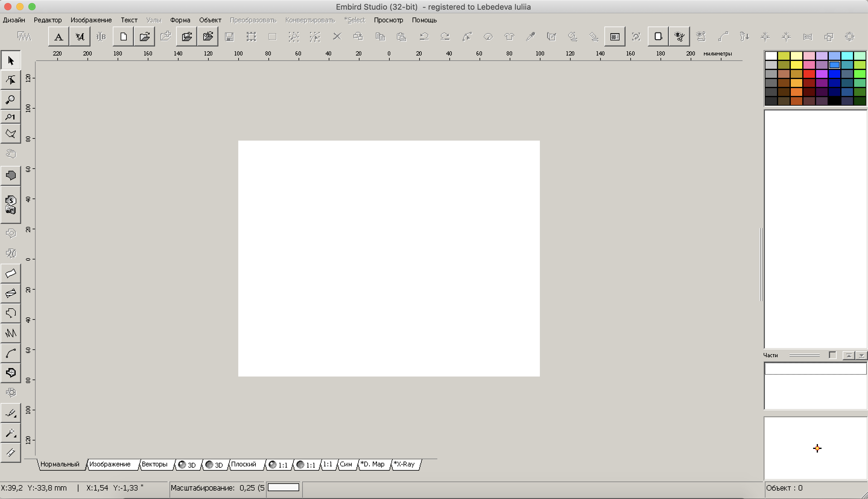Image resolution: width=868 pixels, height=499 pixels.
Task: Click the empty row in parts list
Action: pos(815,369)
